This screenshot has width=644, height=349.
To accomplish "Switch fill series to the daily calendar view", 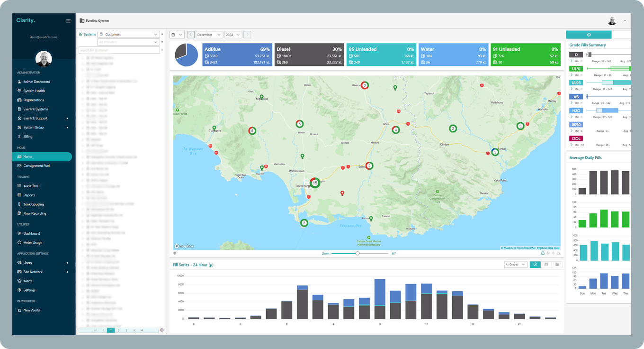I will [546, 264].
